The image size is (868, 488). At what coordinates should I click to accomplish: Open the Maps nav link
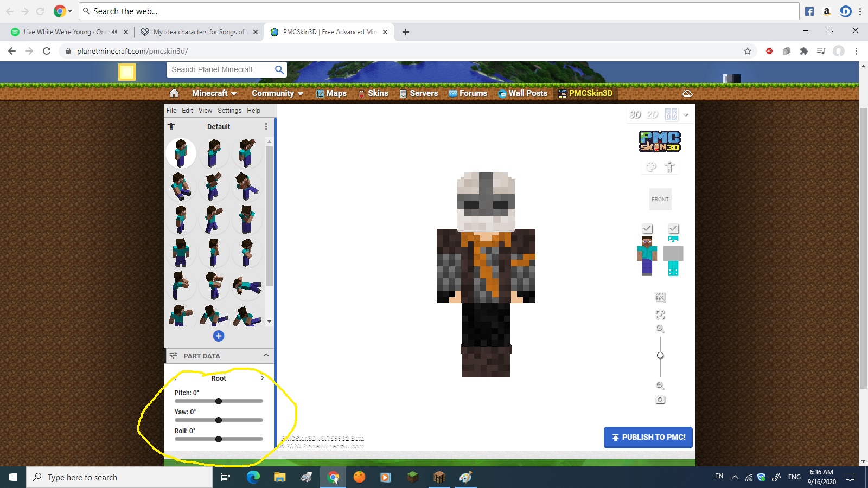coord(331,93)
